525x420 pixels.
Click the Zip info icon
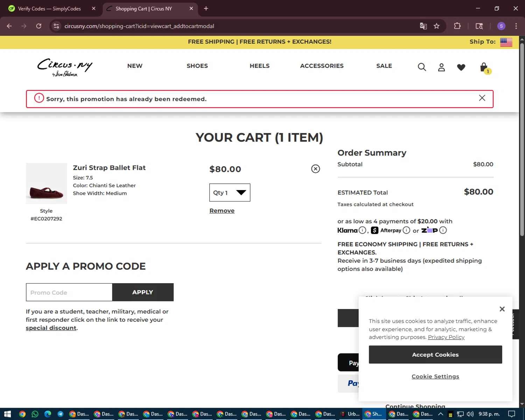[443, 230]
